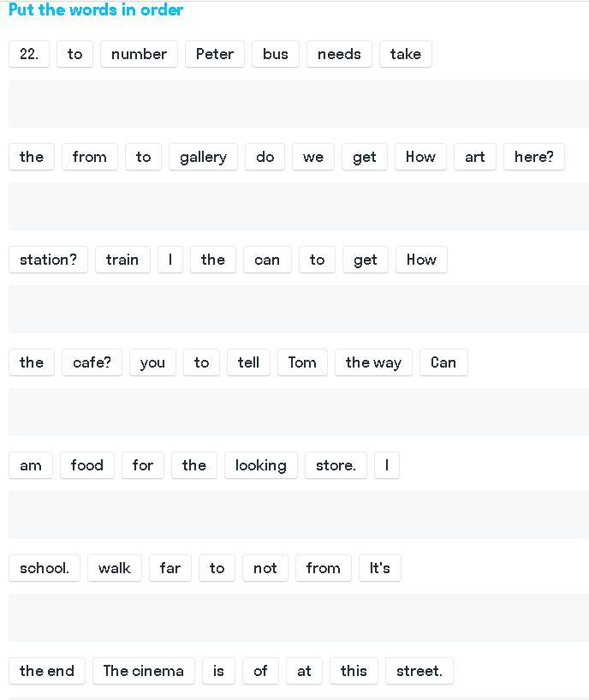Click the "store." word tile

coord(336,465)
